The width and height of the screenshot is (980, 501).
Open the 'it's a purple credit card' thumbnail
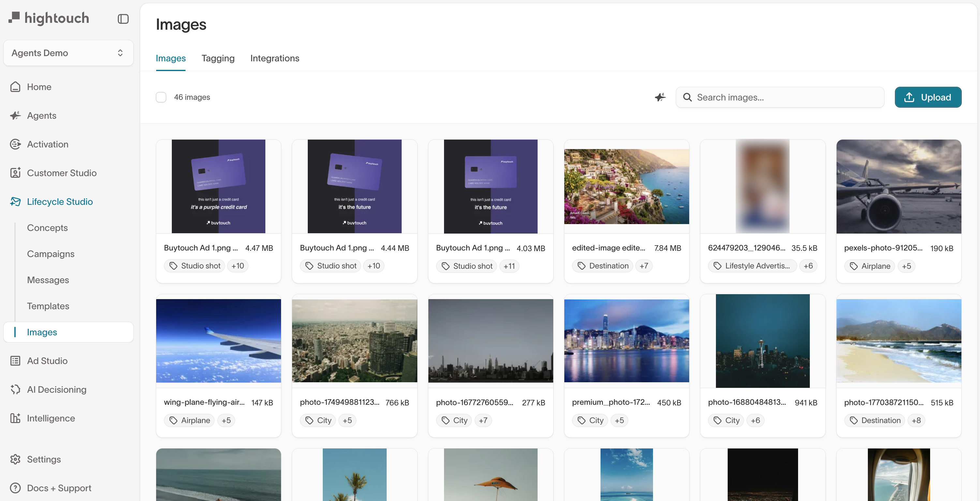(x=218, y=186)
